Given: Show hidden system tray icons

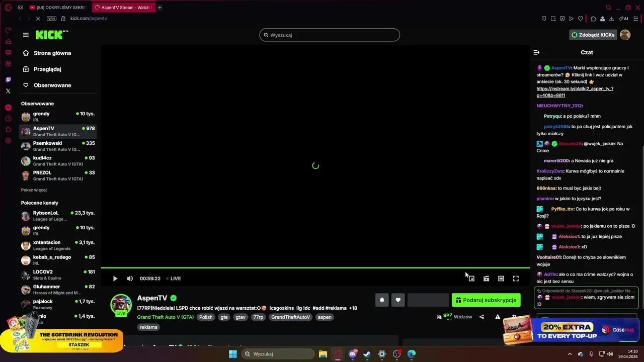Looking at the screenshot, I should click(x=570, y=354).
